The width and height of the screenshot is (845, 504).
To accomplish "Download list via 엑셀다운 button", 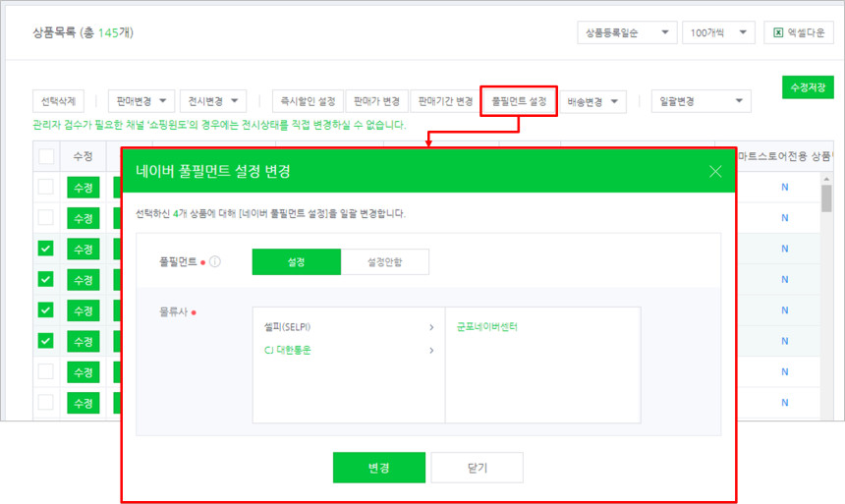I will [x=799, y=32].
